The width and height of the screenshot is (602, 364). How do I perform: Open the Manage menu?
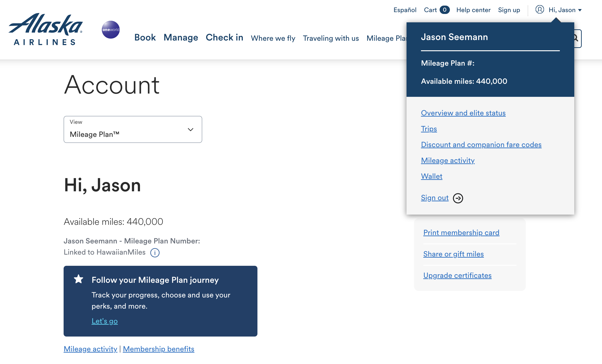(181, 38)
